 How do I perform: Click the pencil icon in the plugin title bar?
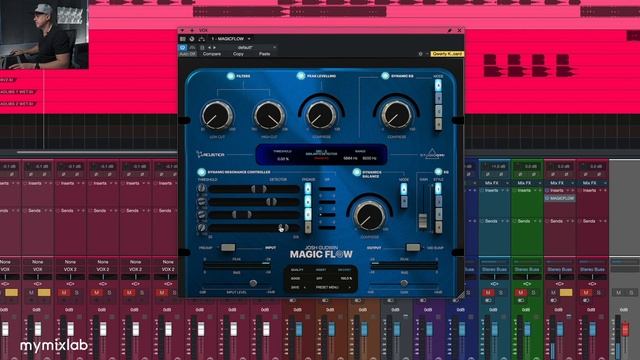(x=449, y=30)
